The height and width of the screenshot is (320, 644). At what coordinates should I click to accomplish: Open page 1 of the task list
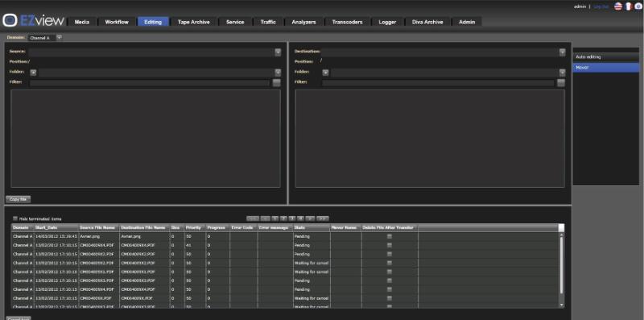coord(275,218)
